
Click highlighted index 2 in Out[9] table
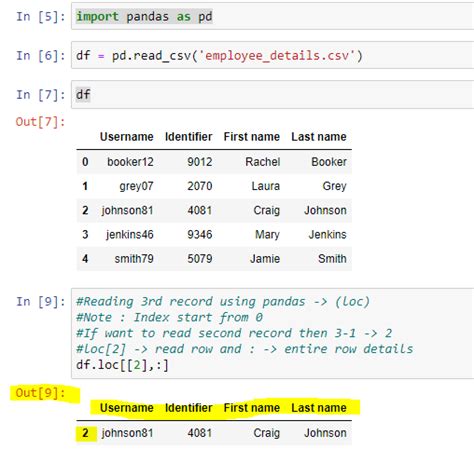tap(85, 433)
